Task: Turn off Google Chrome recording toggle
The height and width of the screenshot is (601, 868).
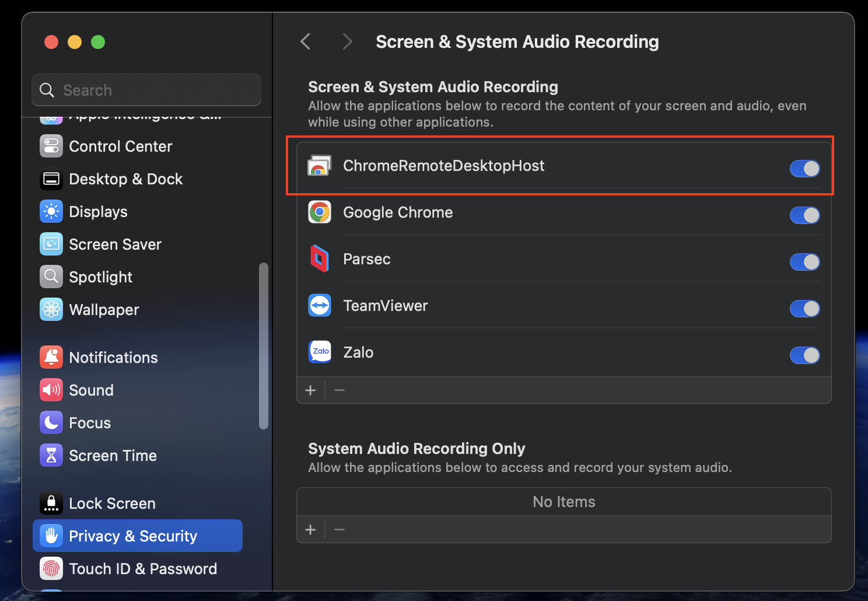Action: (805, 215)
